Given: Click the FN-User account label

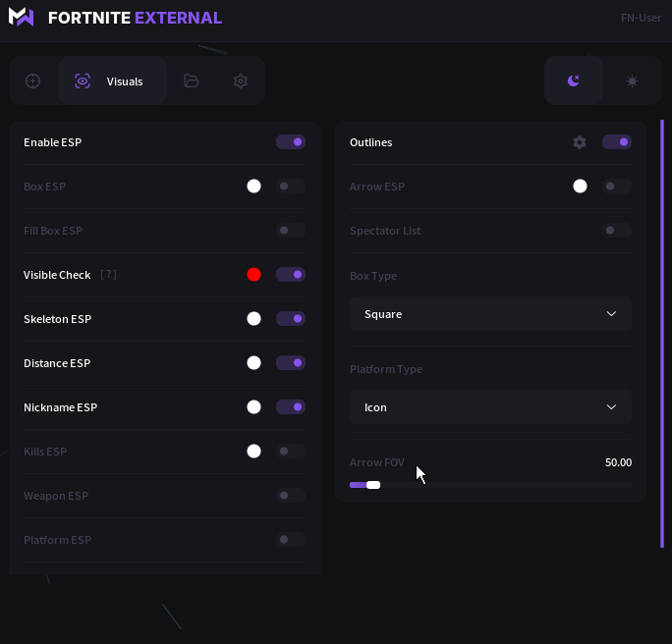Looking at the screenshot, I should (641, 18).
